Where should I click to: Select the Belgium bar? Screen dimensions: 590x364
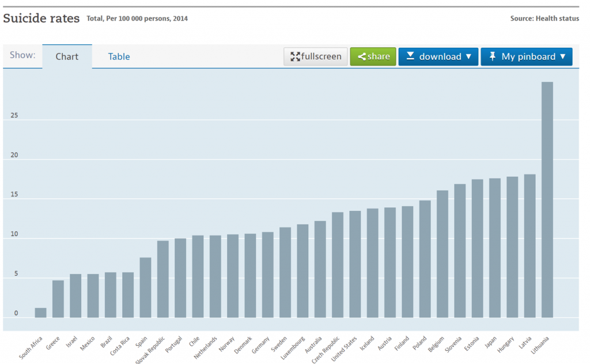[442, 253]
